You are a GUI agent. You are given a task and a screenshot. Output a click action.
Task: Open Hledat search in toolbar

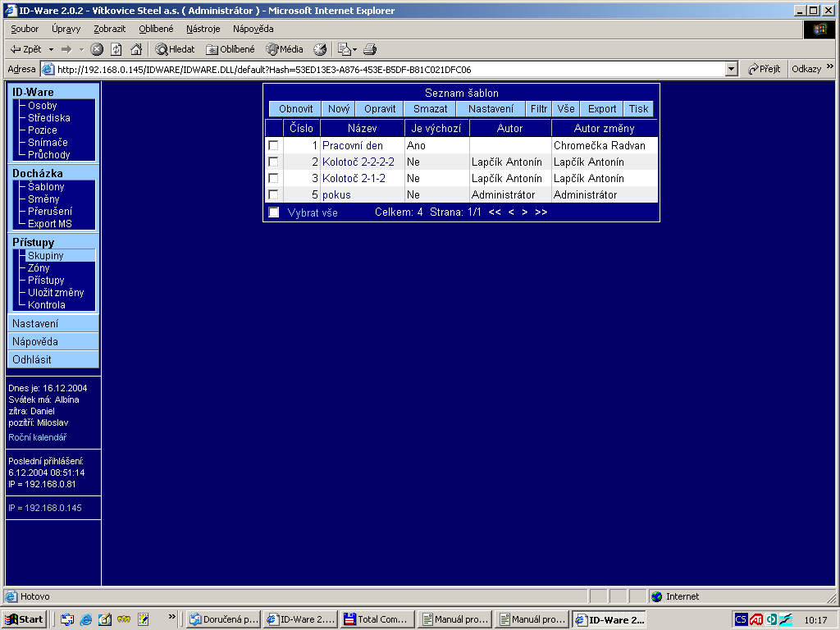pos(175,49)
